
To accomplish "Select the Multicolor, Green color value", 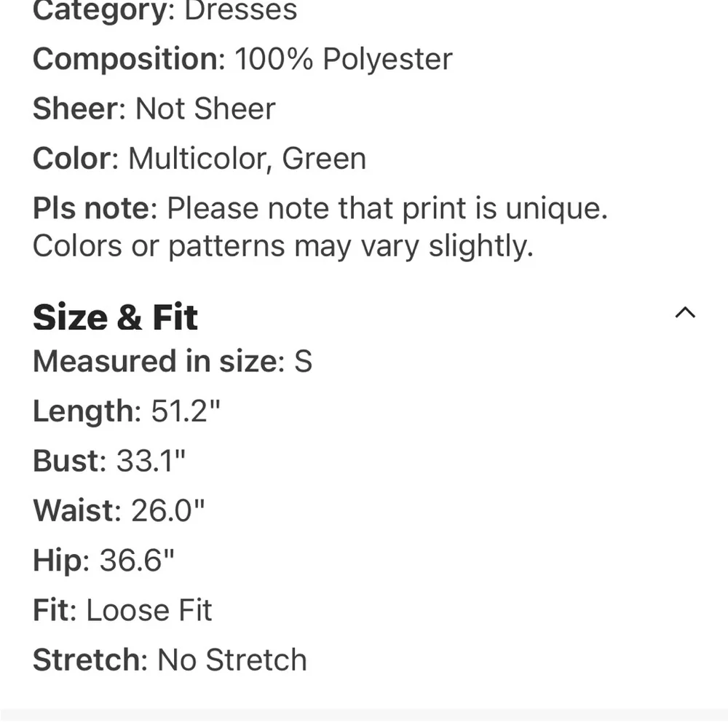I will coord(247,159).
